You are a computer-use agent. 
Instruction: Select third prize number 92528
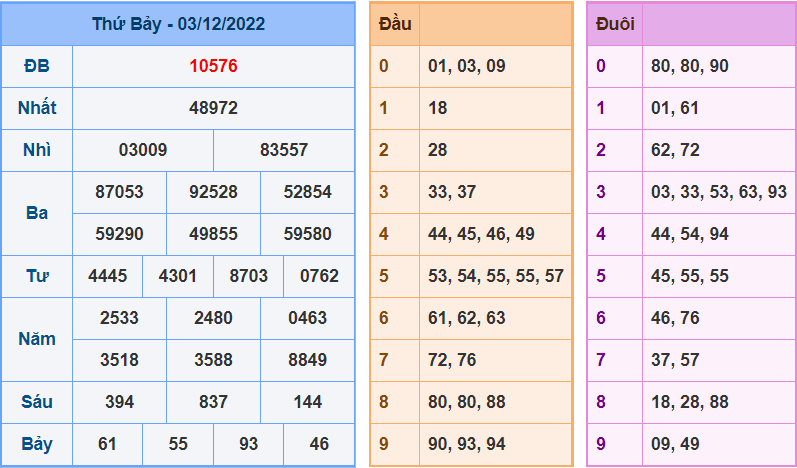point(213,192)
